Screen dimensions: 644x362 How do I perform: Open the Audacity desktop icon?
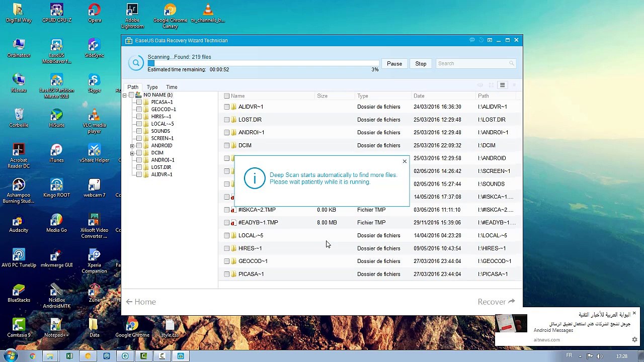[x=19, y=223]
